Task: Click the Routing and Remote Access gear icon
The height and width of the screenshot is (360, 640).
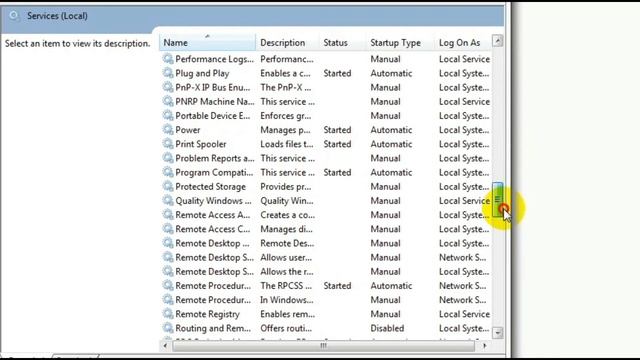Action: (x=168, y=328)
